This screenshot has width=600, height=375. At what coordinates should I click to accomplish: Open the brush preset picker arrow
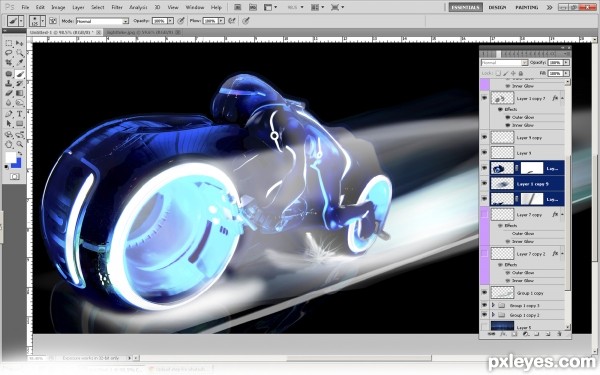tap(42, 21)
